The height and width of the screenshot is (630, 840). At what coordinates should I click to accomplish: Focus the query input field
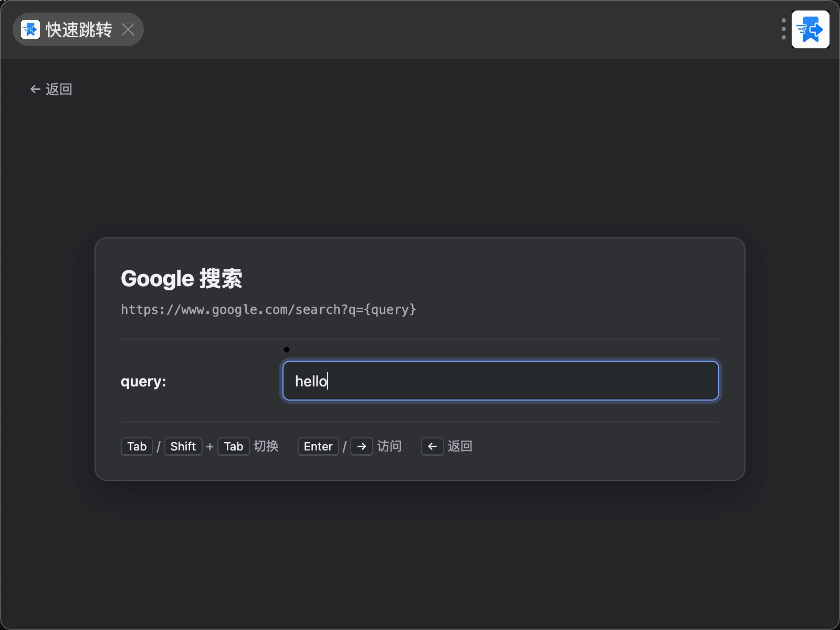[500, 381]
